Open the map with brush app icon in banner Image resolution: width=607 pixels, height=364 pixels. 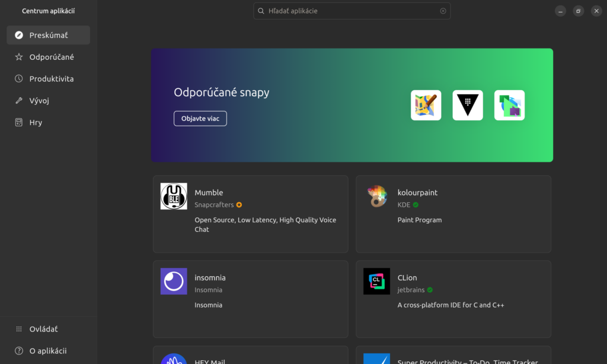click(x=426, y=106)
